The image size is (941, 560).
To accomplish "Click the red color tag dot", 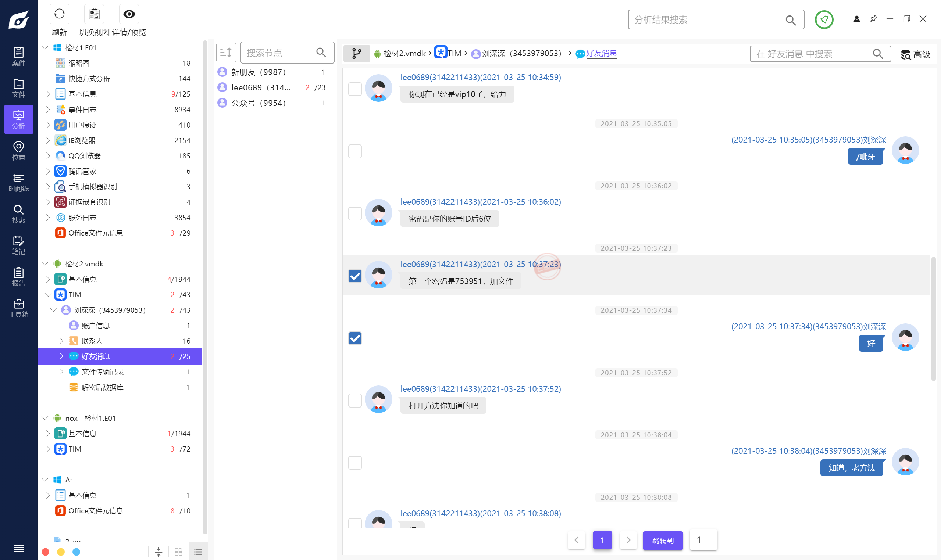I will [45, 552].
